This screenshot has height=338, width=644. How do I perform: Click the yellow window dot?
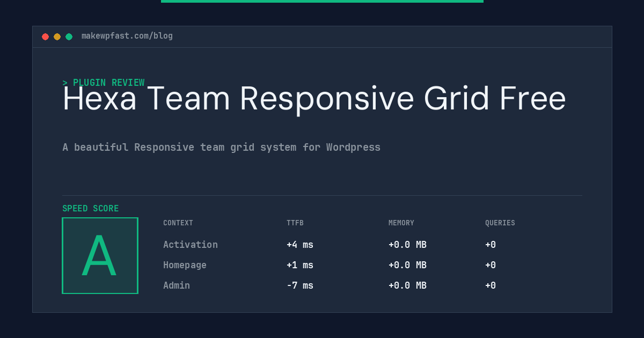57,36
